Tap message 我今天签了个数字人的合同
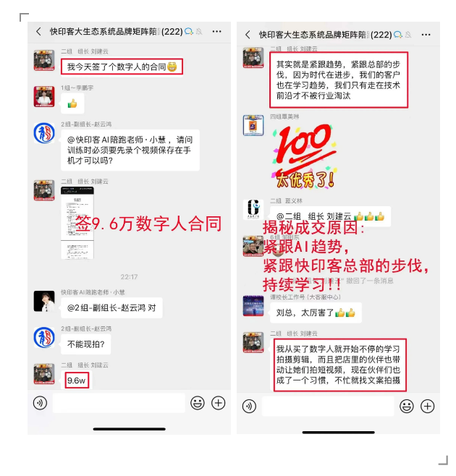Image resolution: width=456 pixels, height=476 pixels. [122, 67]
